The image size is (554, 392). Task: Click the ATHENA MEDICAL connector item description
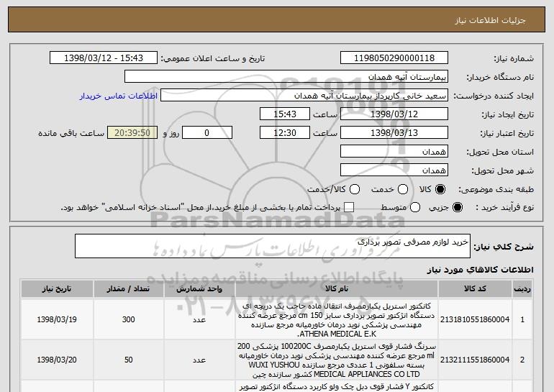[337, 319]
